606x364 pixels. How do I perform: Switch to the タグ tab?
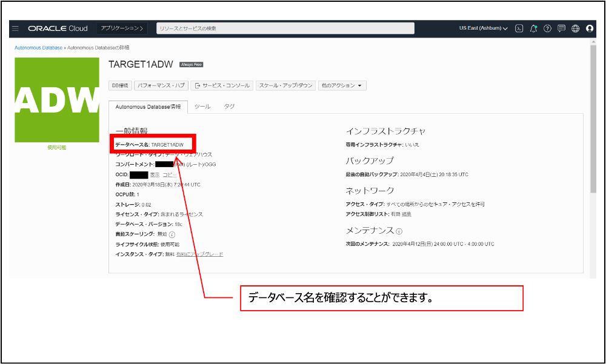click(x=229, y=107)
